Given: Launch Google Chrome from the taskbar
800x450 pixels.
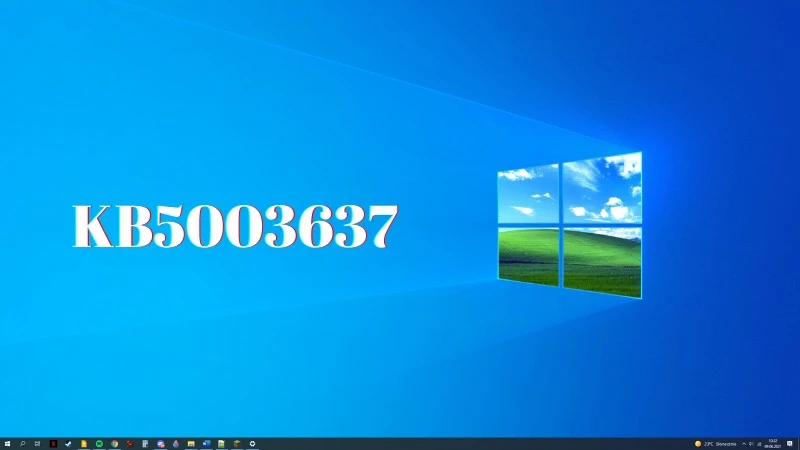Looking at the screenshot, I should (115, 444).
